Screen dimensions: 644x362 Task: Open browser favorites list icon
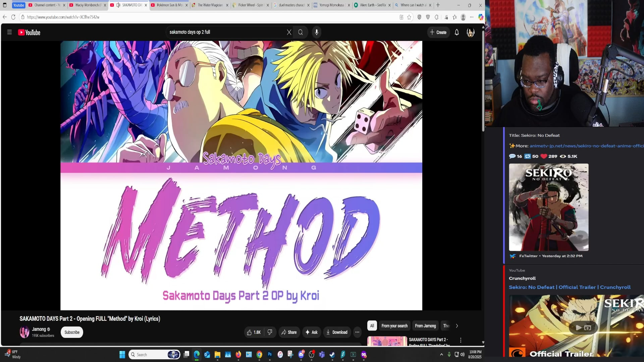click(x=454, y=17)
